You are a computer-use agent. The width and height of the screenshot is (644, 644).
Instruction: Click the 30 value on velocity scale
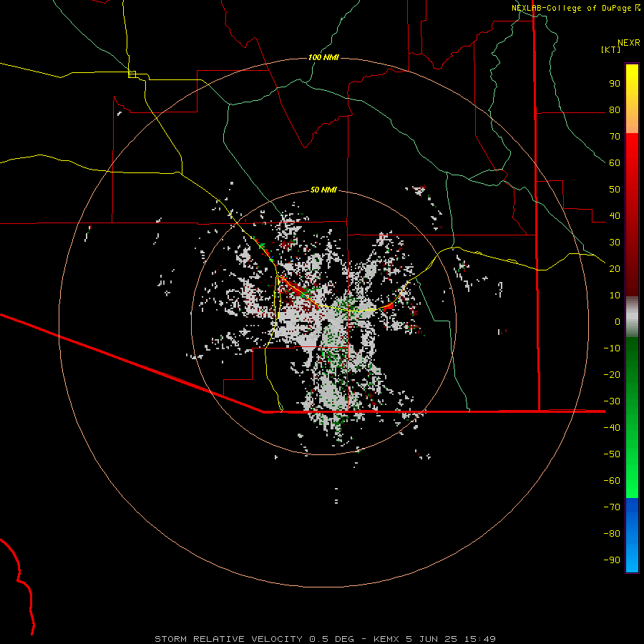coord(615,243)
